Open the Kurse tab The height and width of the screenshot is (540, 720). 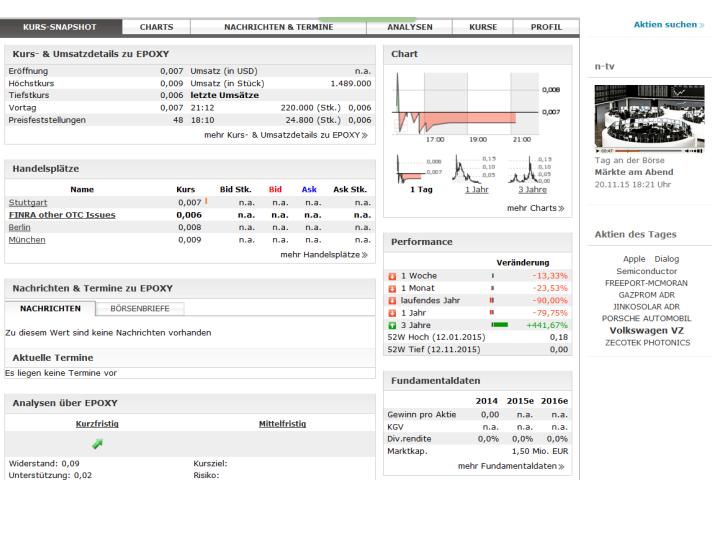(x=483, y=27)
